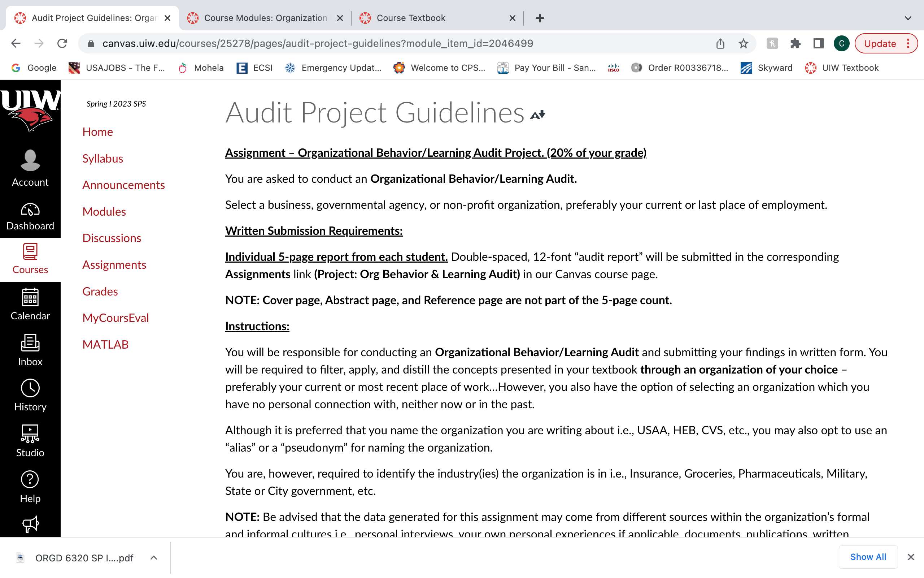Go to the course Home page
The image size is (924, 578).
[x=98, y=132]
